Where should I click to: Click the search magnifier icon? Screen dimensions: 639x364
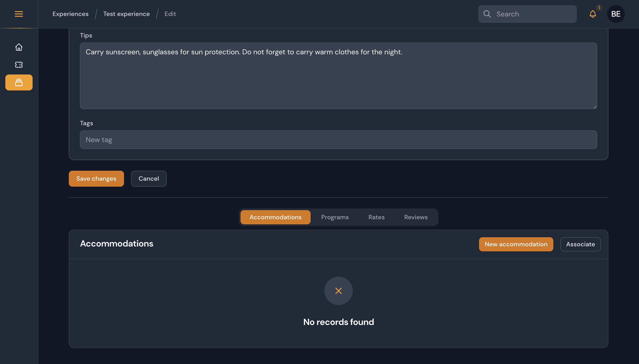(487, 14)
